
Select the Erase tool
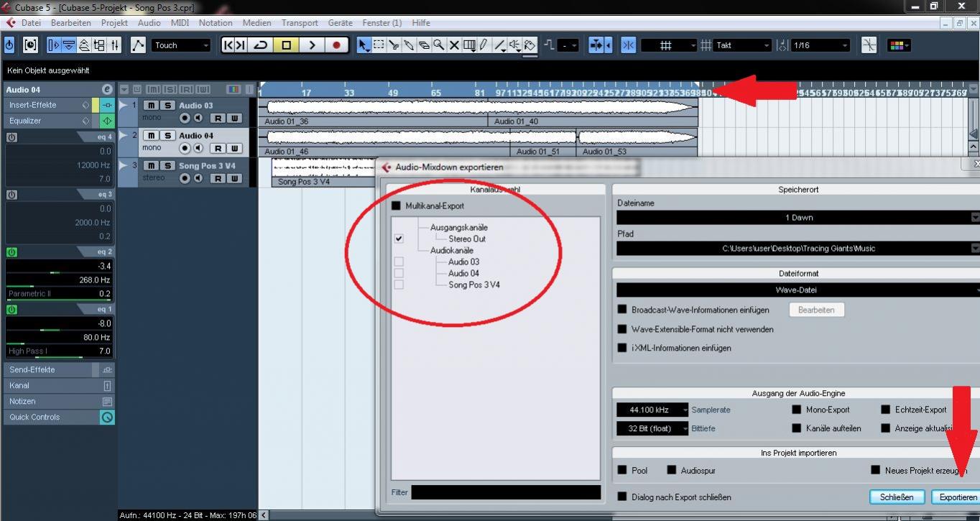pos(424,45)
